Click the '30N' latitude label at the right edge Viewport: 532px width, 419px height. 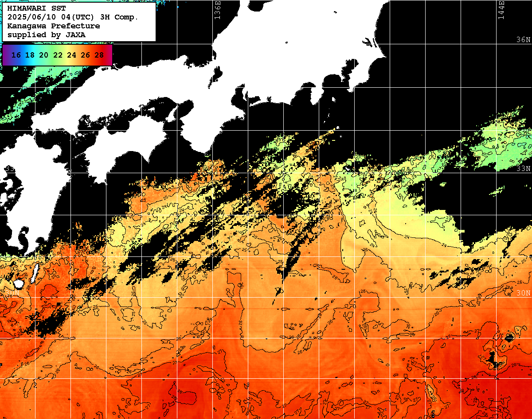524,293
